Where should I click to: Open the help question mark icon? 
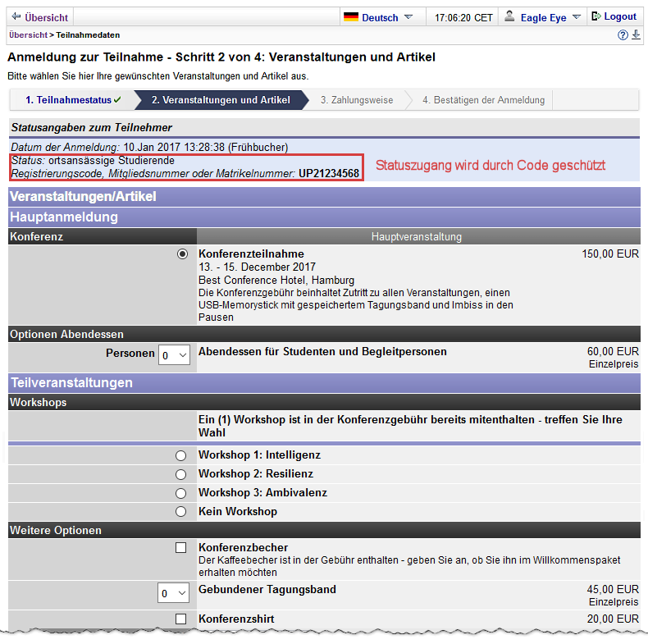(x=623, y=35)
